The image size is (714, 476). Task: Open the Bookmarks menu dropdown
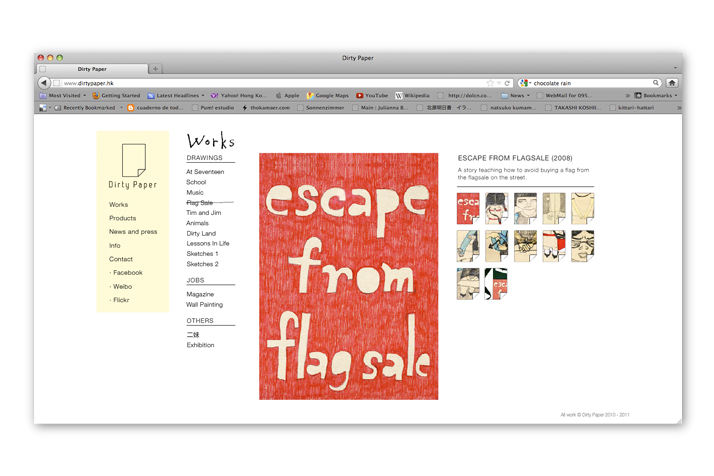tap(656, 95)
